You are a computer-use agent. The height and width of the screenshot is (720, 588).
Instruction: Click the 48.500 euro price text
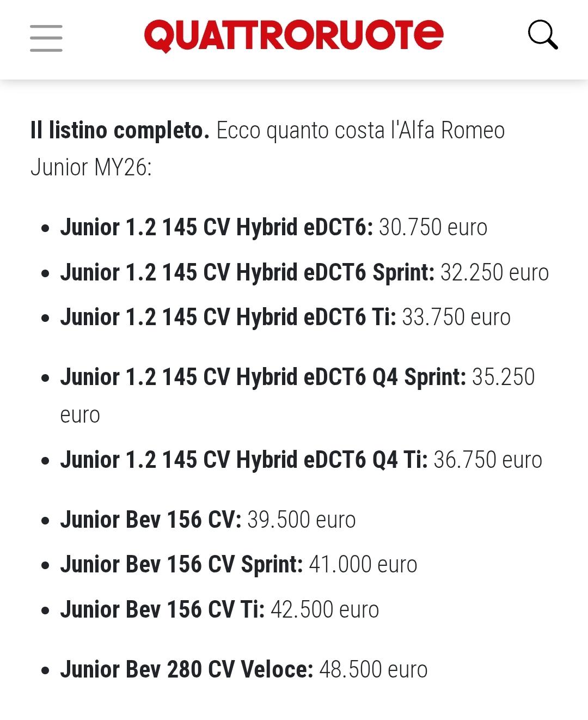tap(373, 670)
